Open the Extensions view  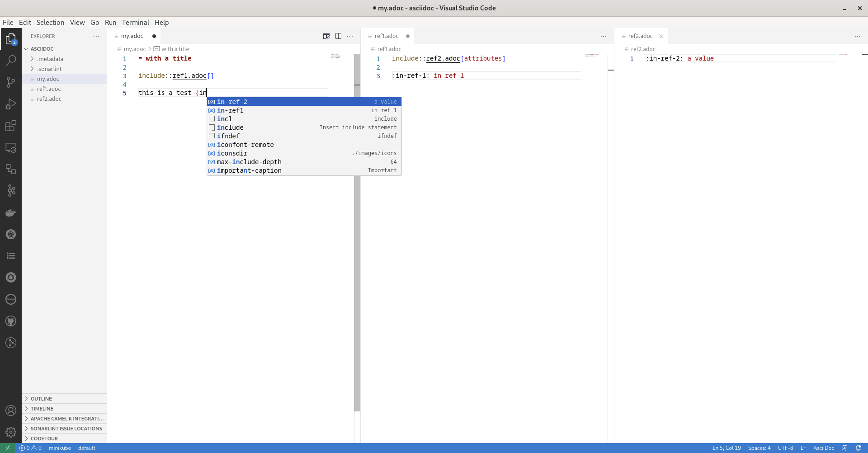tap(11, 126)
